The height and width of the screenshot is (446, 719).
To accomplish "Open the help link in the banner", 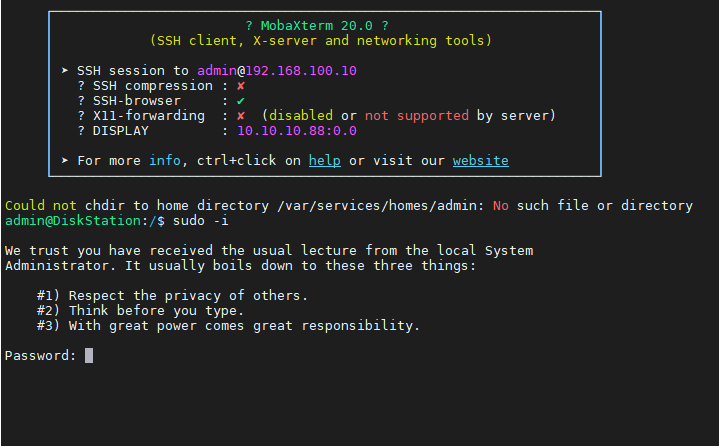I will click(325, 160).
